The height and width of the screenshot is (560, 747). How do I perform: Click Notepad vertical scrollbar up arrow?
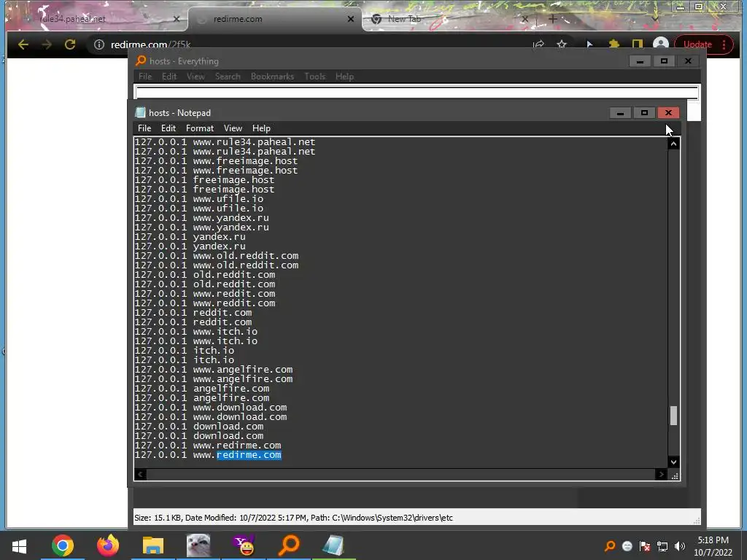673,144
